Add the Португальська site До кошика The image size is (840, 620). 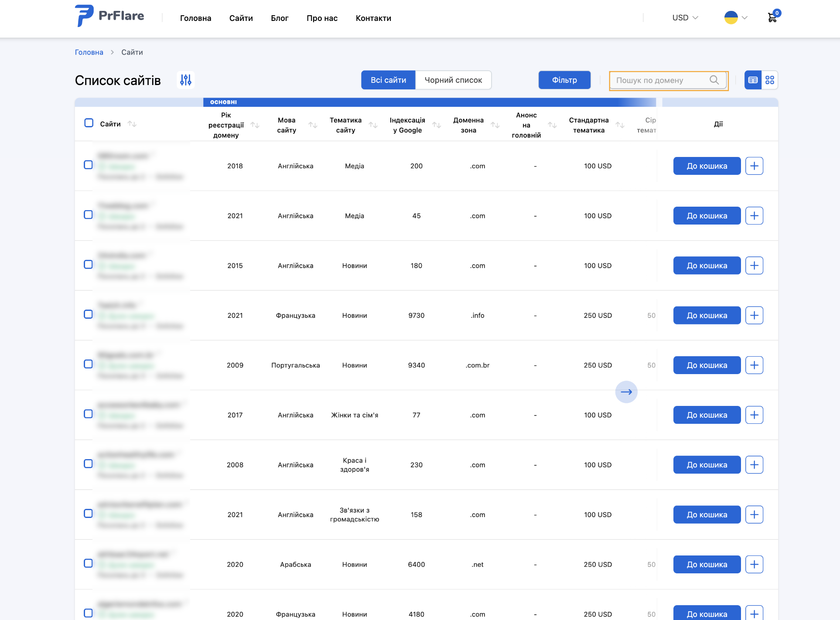pos(707,365)
